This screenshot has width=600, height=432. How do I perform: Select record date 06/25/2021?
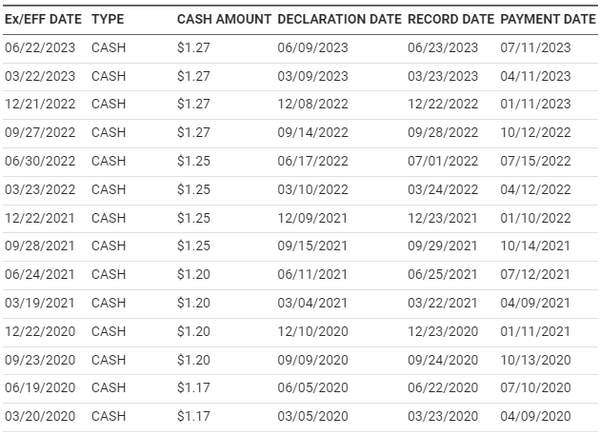pyautogui.click(x=442, y=274)
